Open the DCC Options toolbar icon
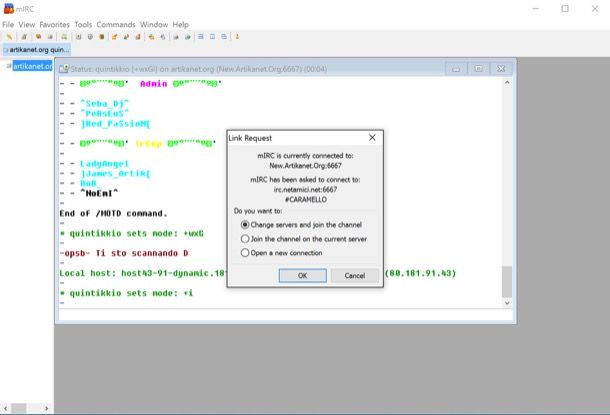The image size is (610, 415). point(138,37)
